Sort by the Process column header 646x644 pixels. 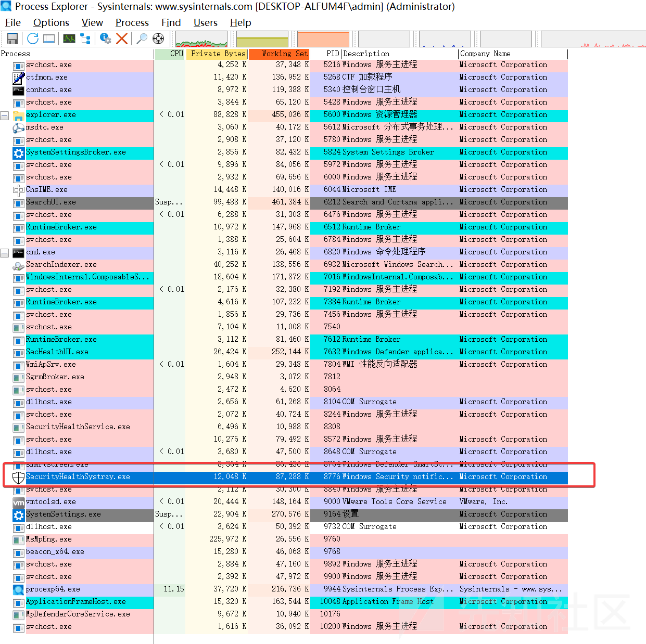point(77,54)
